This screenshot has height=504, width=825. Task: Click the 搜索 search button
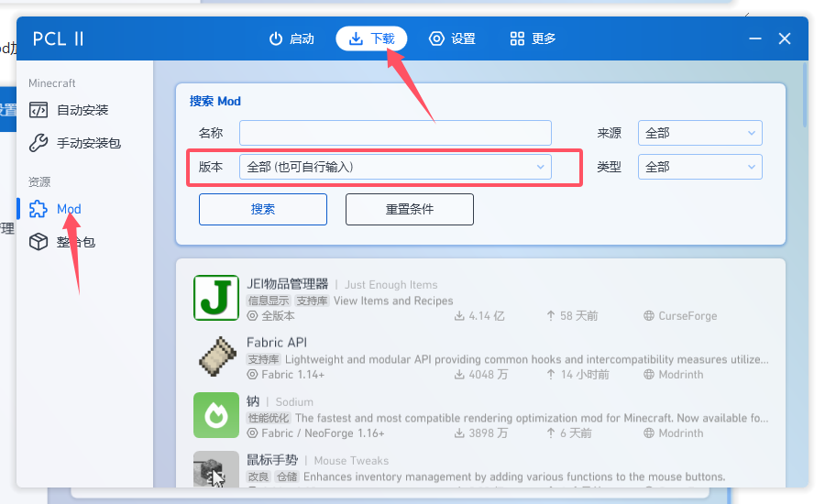tap(263, 209)
